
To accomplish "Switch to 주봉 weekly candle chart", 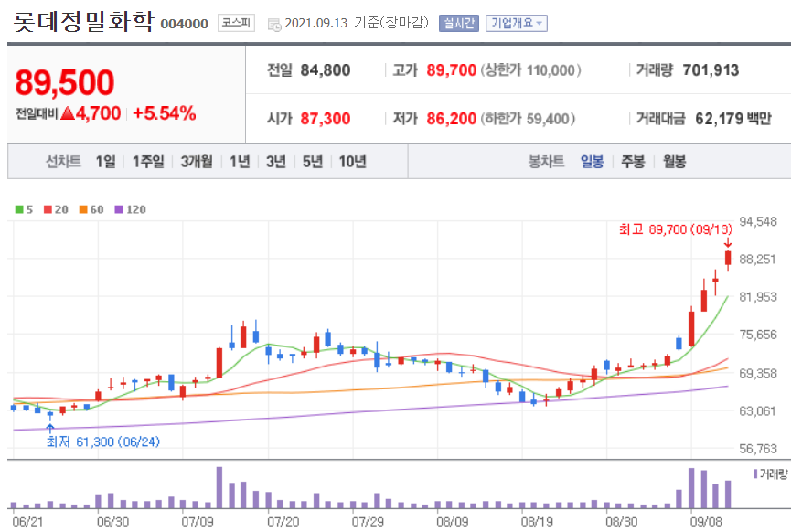I will tap(633, 162).
